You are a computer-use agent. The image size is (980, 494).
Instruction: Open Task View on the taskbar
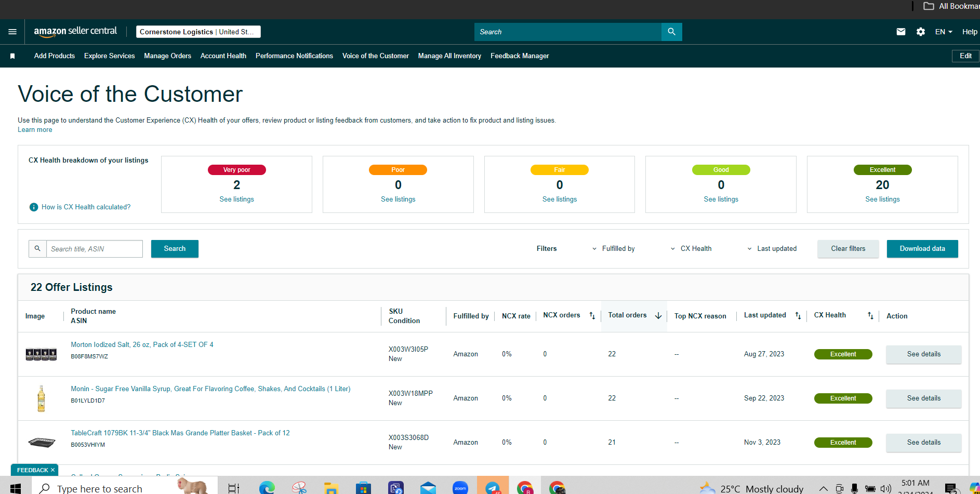point(234,488)
